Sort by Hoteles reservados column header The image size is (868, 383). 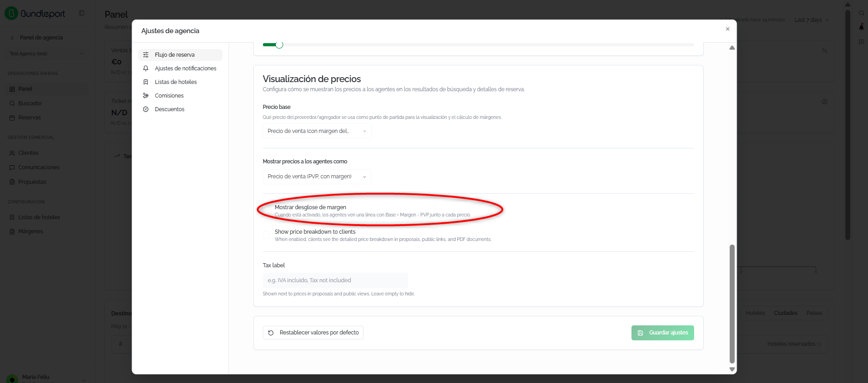pos(794,344)
